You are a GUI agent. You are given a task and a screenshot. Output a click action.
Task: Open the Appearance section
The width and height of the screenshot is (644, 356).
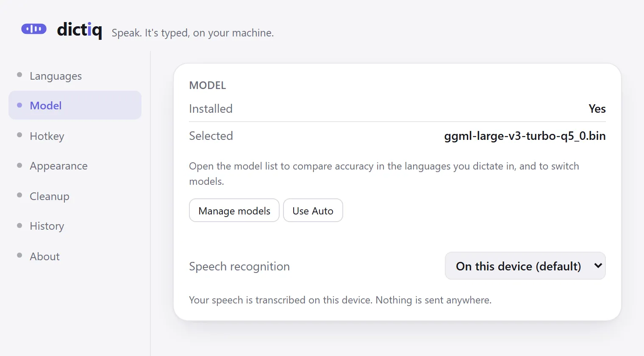75,166
